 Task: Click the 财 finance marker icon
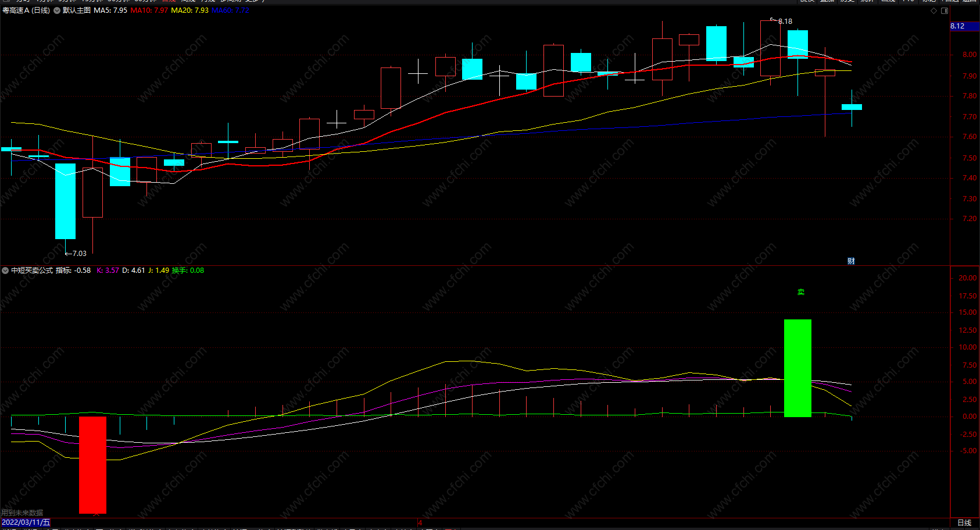851,261
